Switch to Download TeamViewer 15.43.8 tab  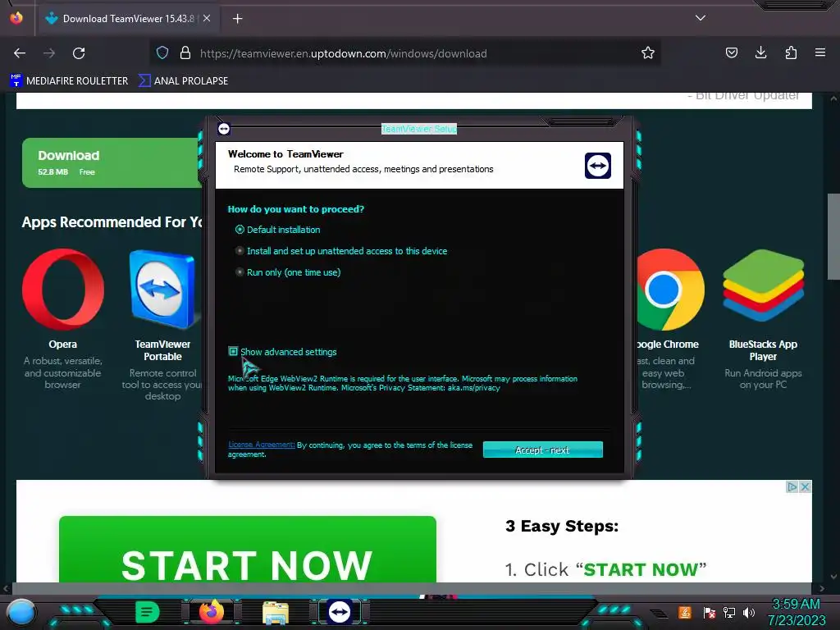pyautogui.click(x=129, y=19)
